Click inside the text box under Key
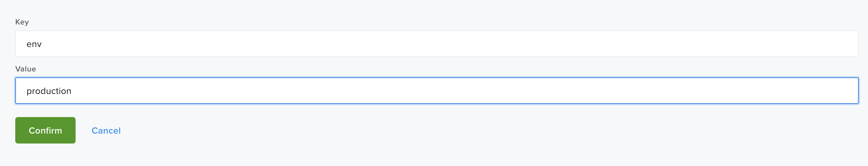Screen dimensions: 868x166 click(436, 44)
